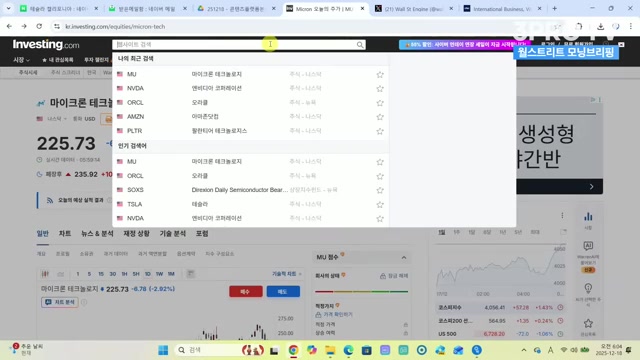The width and height of the screenshot is (640, 360).
Task: Select SOXS Direxion Daily Semiconductor Bear result
Action: click(251, 190)
